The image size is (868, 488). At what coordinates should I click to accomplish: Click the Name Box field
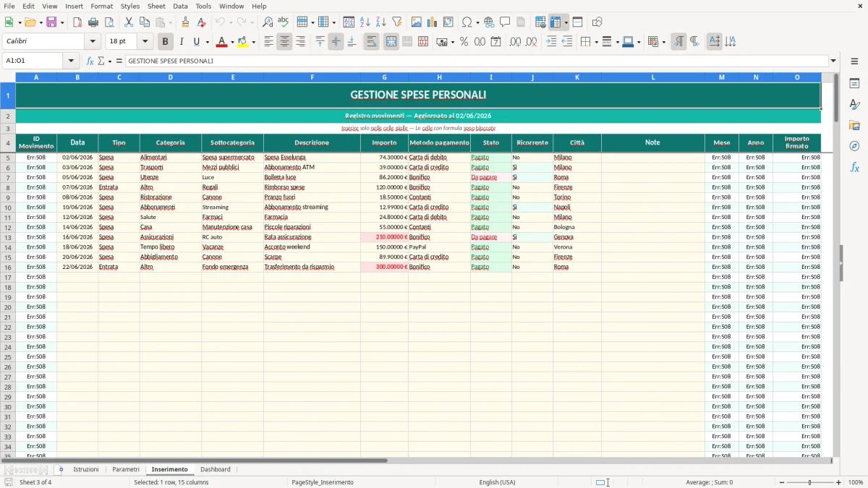33,61
